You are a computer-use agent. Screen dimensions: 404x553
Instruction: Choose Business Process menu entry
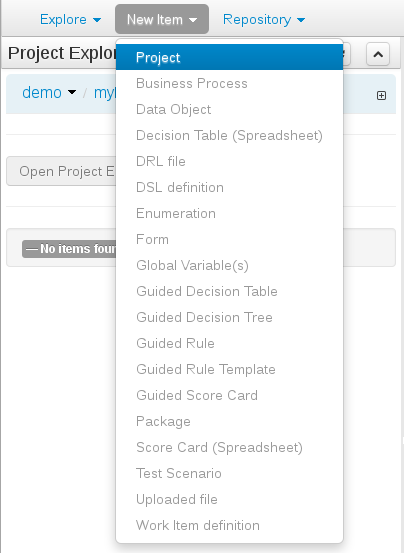click(x=229, y=83)
